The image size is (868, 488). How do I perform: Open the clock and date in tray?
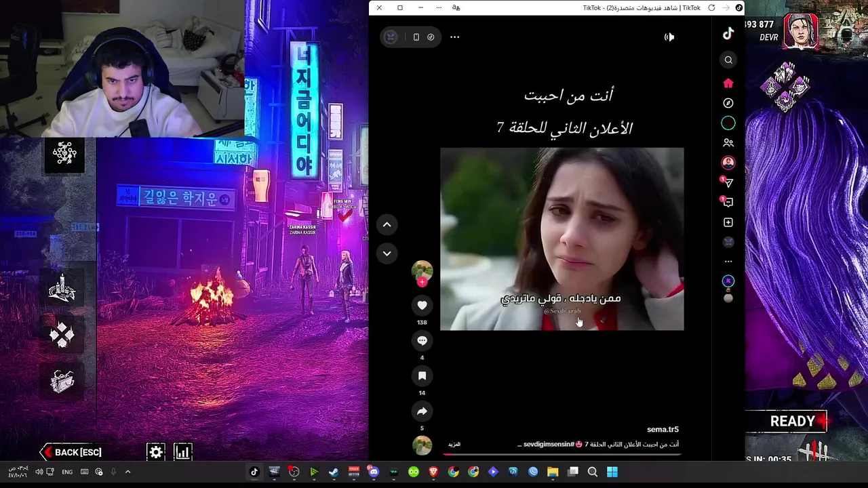click(x=18, y=472)
